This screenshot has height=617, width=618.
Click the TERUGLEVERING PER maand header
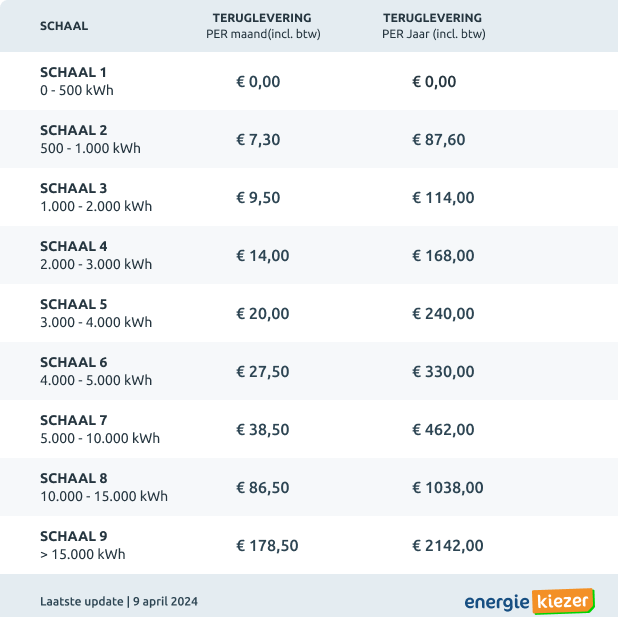pyautogui.click(x=263, y=26)
